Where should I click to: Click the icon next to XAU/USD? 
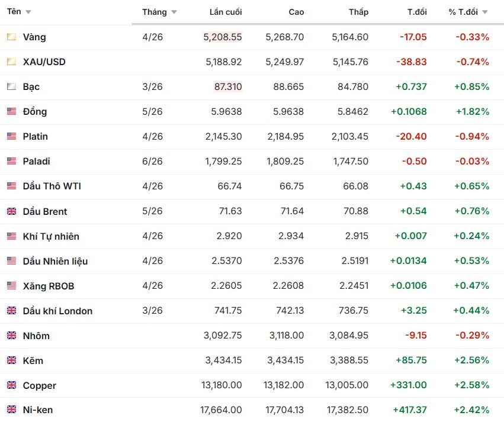pyautogui.click(x=11, y=62)
